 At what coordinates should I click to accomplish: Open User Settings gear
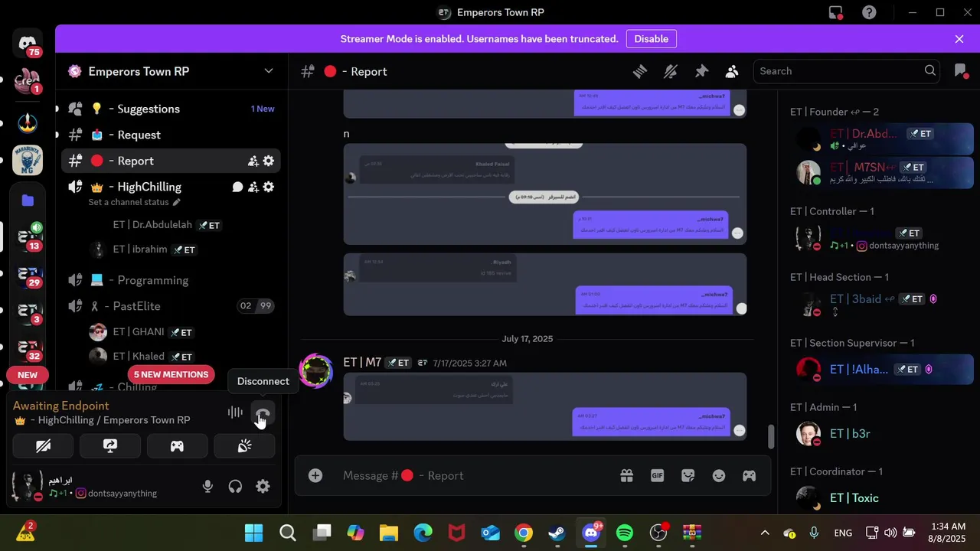263,487
